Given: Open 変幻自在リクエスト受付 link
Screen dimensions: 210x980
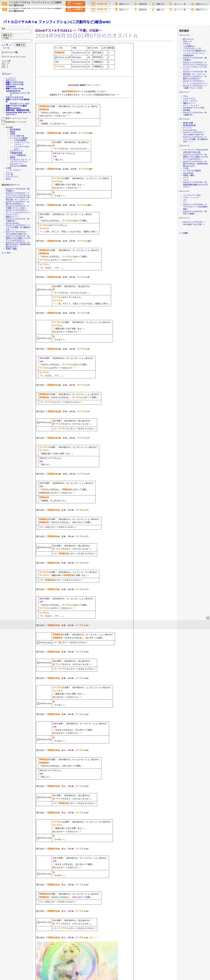Looking at the screenshot, I should (x=19, y=104).
